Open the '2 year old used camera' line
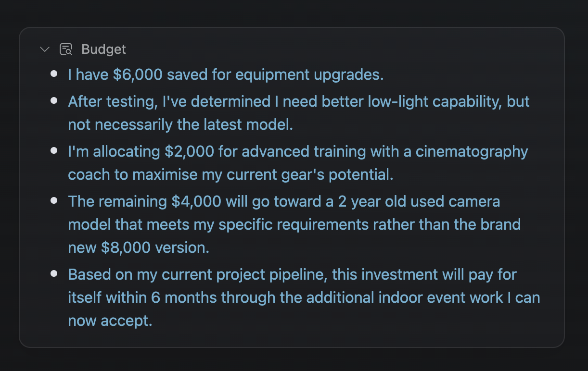Viewport: 588px width, 371px height. pos(284,201)
